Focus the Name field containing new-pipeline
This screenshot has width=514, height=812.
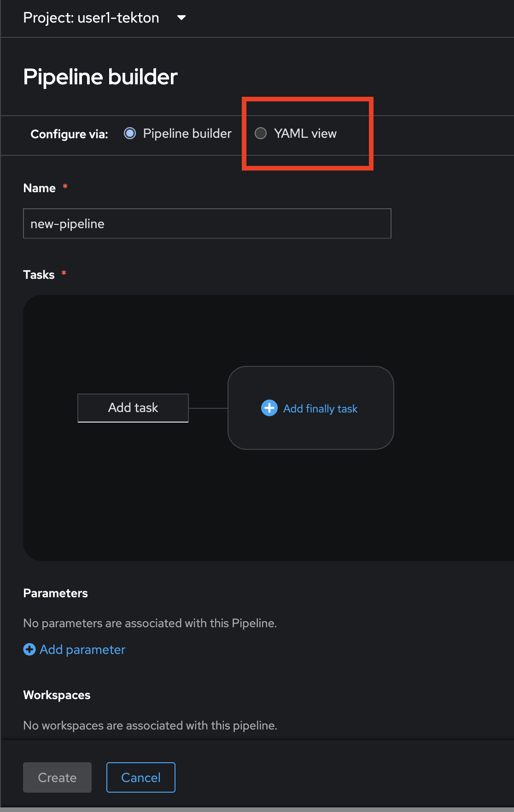pyautogui.click(x=207, y=224)
